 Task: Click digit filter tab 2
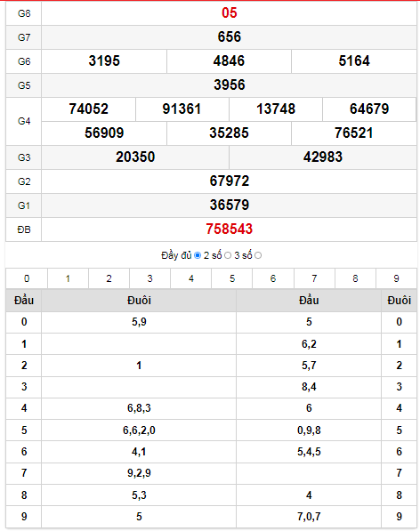tap(109, 278)
